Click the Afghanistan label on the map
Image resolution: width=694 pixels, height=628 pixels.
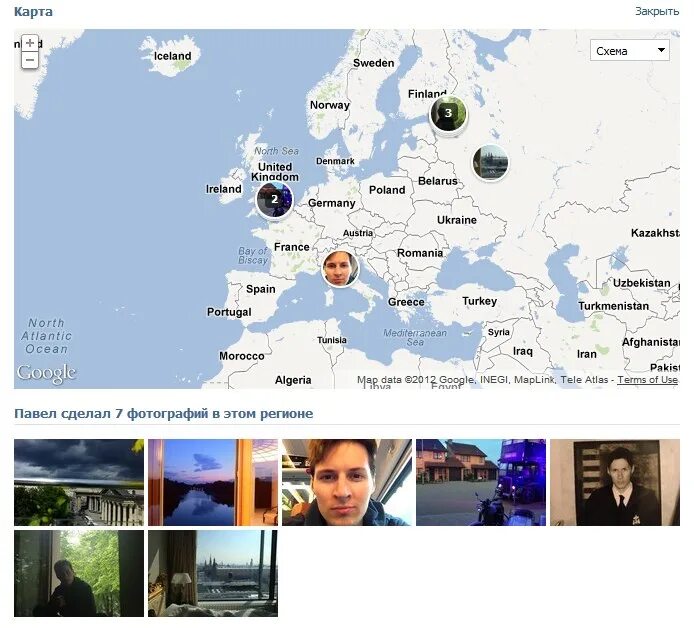(x=651, y=342)
